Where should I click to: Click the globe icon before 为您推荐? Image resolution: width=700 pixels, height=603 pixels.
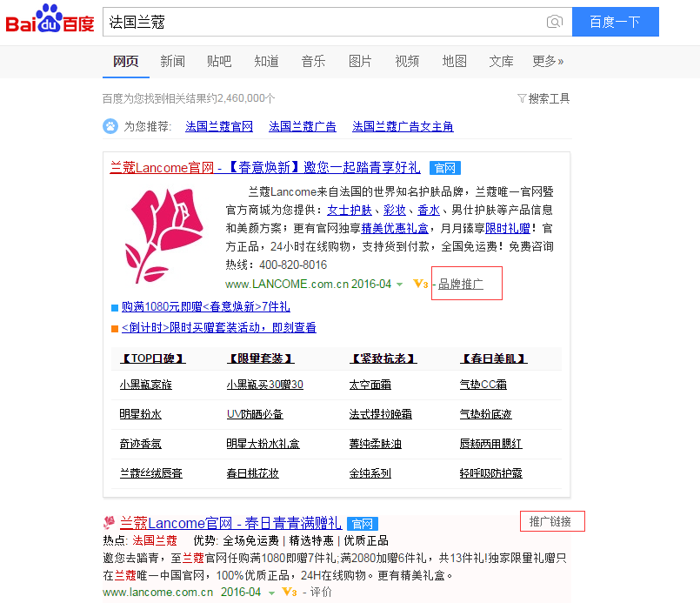[x=110, y=125]
